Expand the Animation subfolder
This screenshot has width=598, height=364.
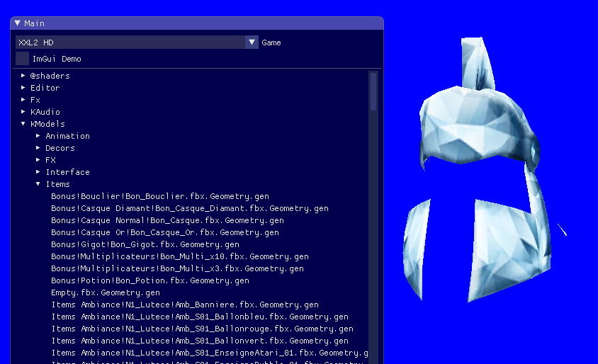click(38, 136)
